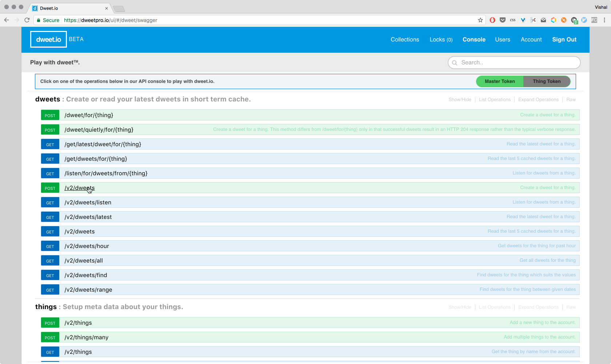Go to the Console tab

click(474, 40)
